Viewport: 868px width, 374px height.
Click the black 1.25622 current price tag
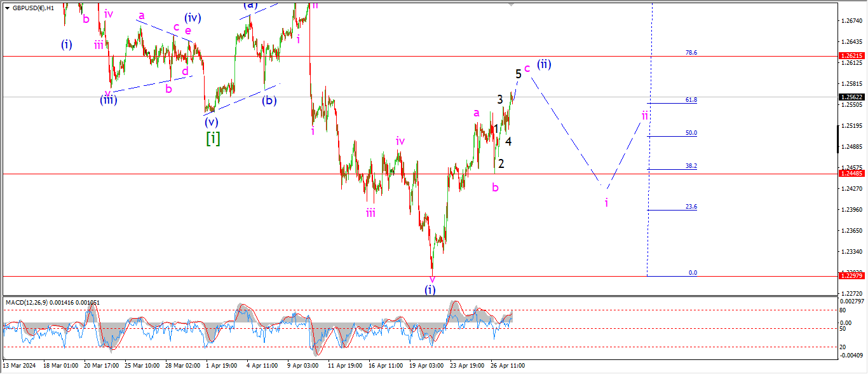[851, 97]
